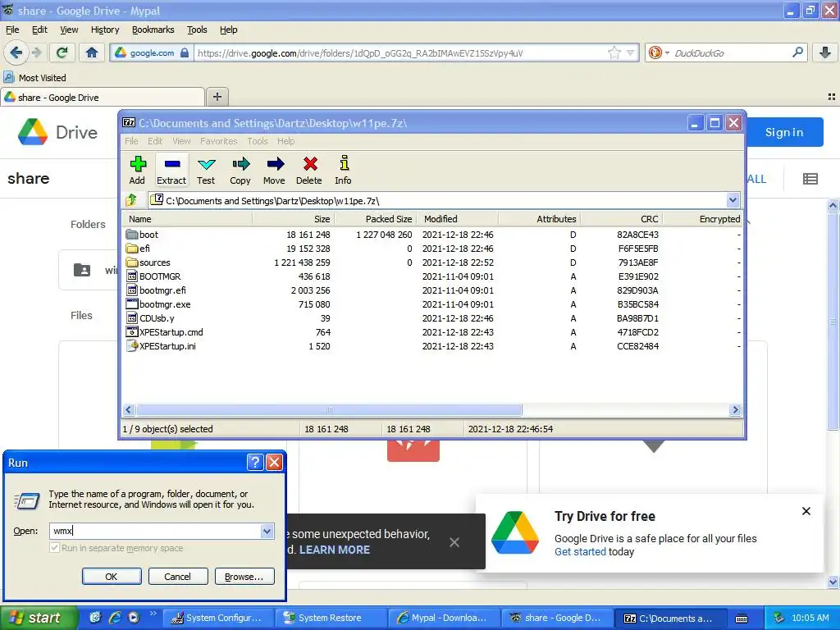The image size is (840, 630).
Task: Toggle Run in separate memory space checkbox
Action: pos(54,548)
